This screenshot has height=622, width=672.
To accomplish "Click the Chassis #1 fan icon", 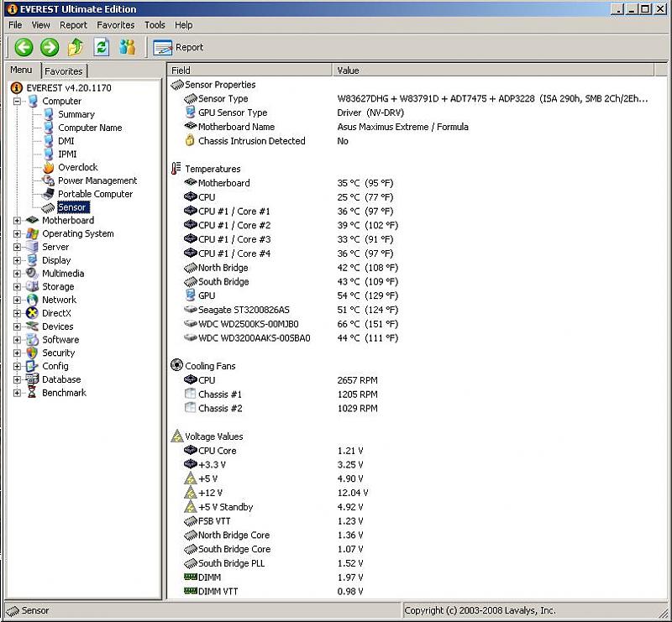I will point(191,394).
